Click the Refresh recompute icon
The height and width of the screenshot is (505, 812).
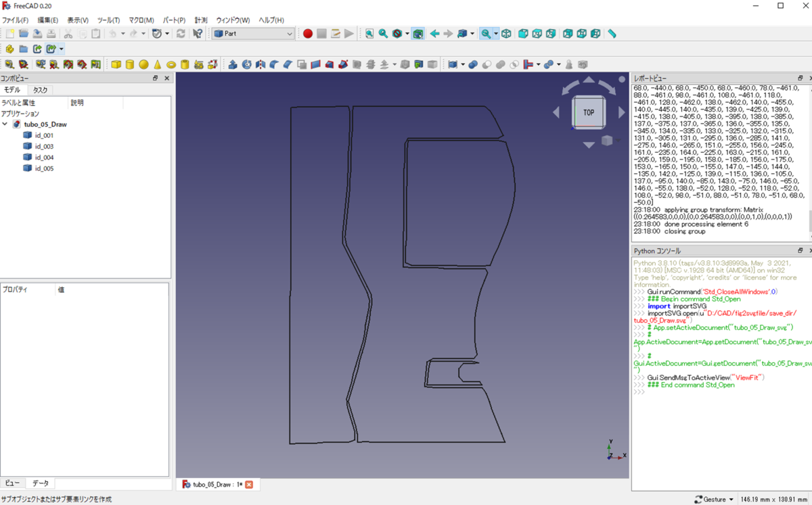[181, 33]
